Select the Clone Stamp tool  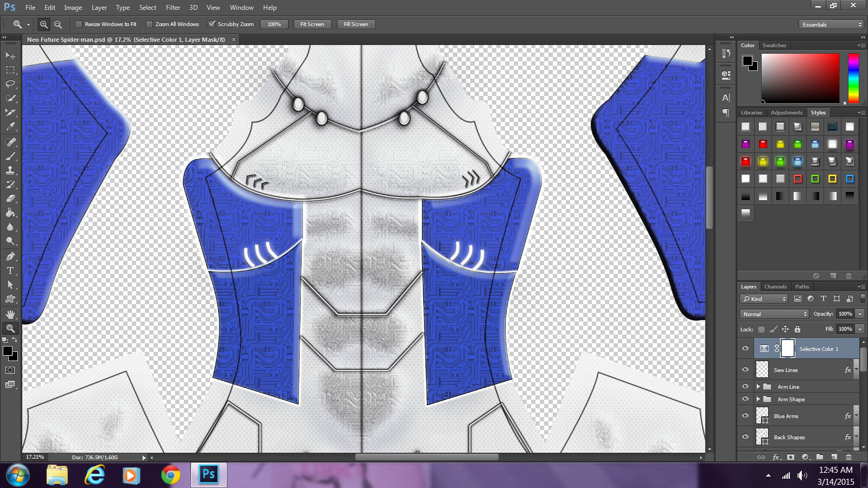[10, 170]
